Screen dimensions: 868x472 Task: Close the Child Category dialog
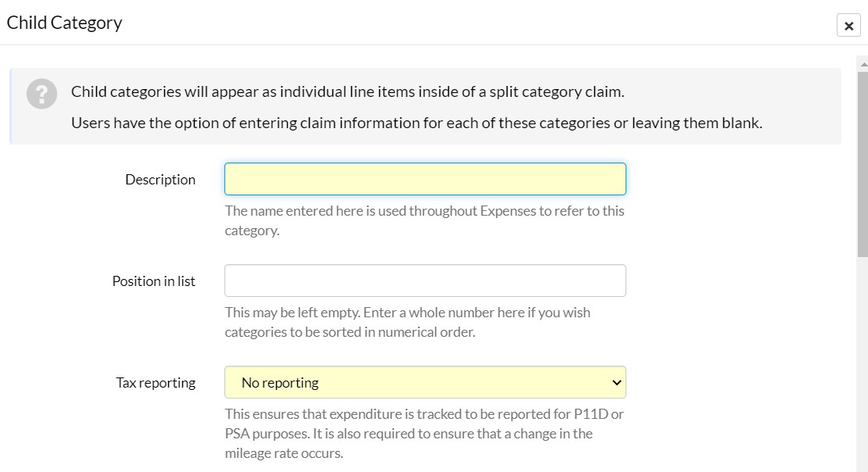(848, 26)
